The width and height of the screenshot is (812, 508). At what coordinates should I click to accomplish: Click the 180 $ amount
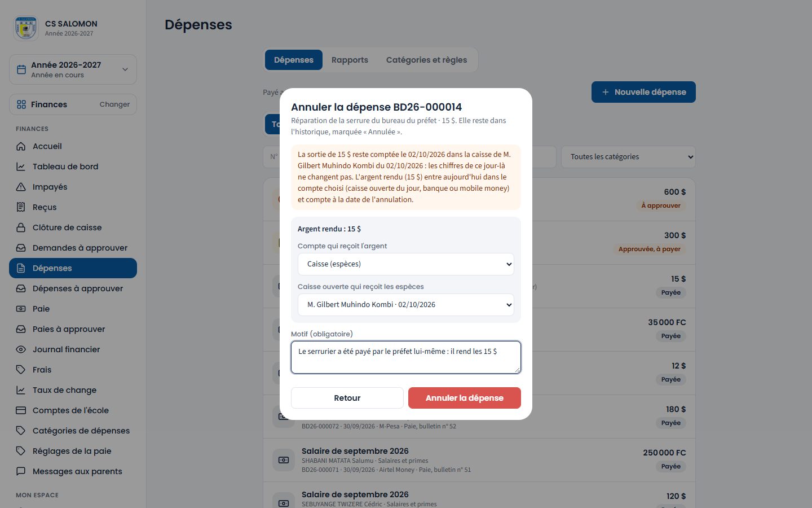point(676,409)
